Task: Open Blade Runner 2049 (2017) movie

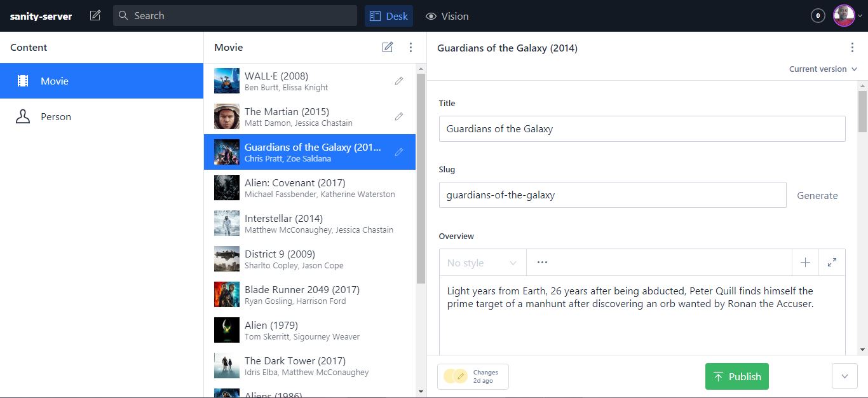Action: click(x=310, y=294)
